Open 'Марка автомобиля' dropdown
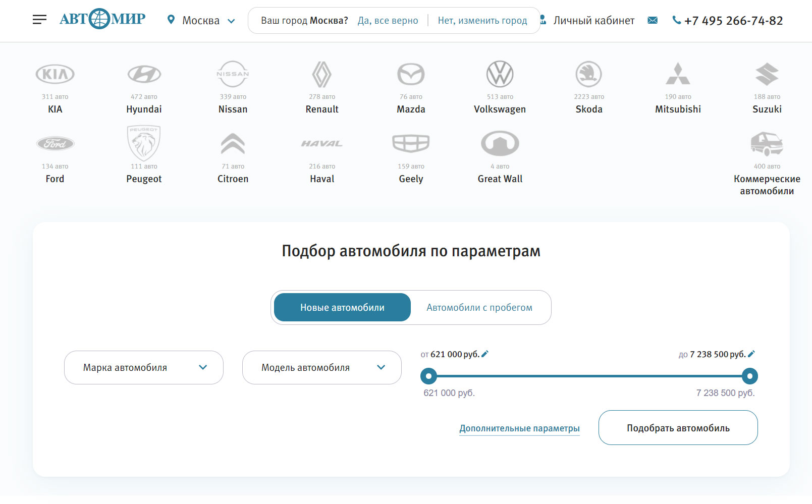 [x=144, y=367]
